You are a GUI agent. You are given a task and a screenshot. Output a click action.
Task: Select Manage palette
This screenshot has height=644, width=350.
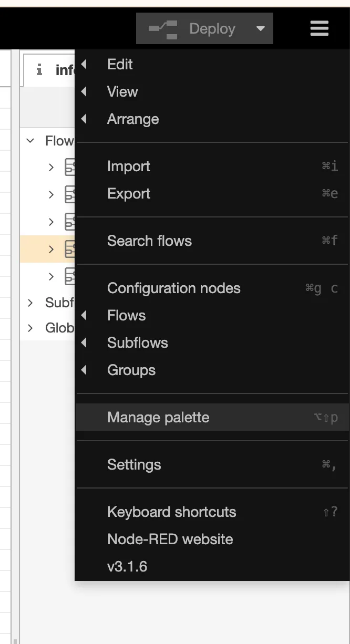click(212, 417)
